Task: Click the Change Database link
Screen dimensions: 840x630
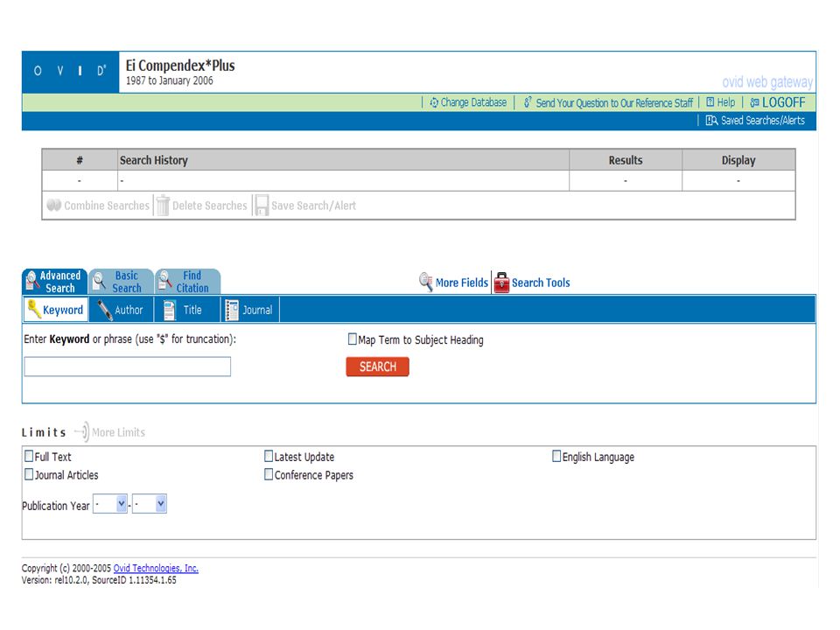Action: (x=473, y=102)
